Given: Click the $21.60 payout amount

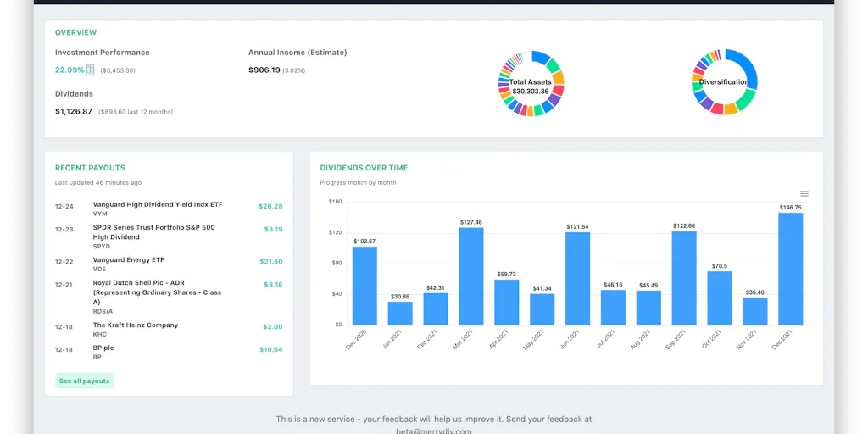Looking at the screenshot, I should [271, 261].
